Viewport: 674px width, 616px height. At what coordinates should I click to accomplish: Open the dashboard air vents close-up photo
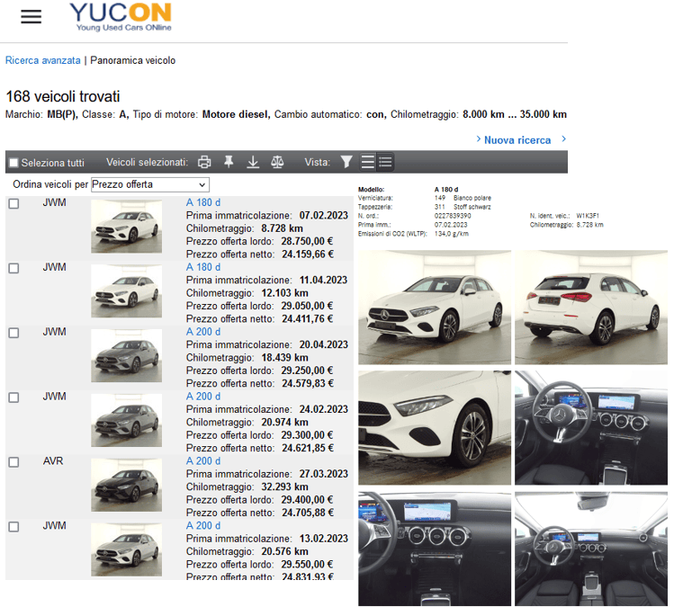tap(435, 549)
